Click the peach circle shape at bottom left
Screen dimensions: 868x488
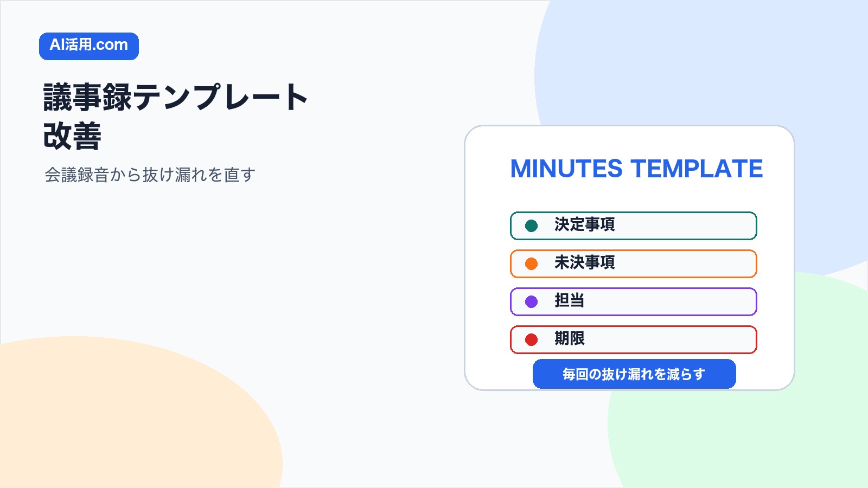click(125, 418)
